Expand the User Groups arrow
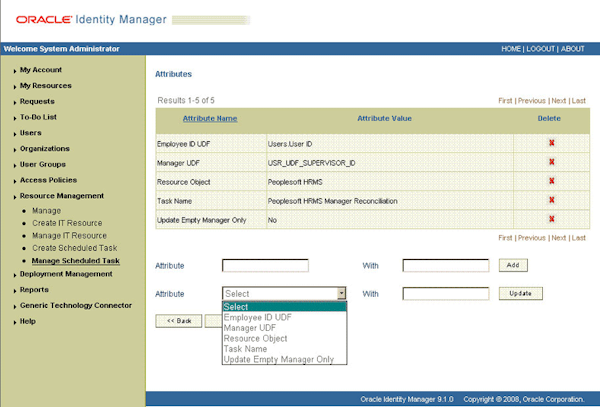This screenshot has height=407, width=600. pyautogui.click(x=15, y=165)
